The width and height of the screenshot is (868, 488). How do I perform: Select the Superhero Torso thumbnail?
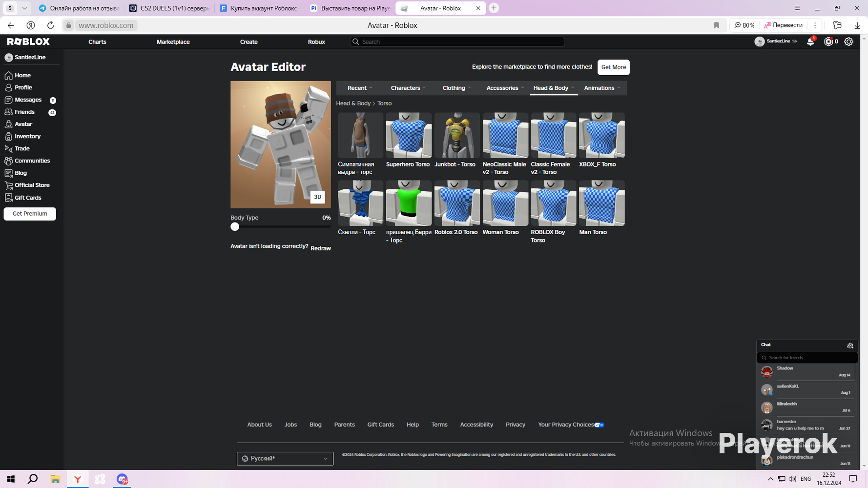[409, 135]
